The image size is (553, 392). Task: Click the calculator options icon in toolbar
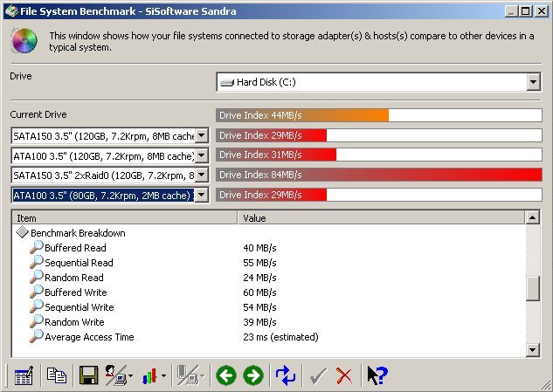(x=24, y=375)
